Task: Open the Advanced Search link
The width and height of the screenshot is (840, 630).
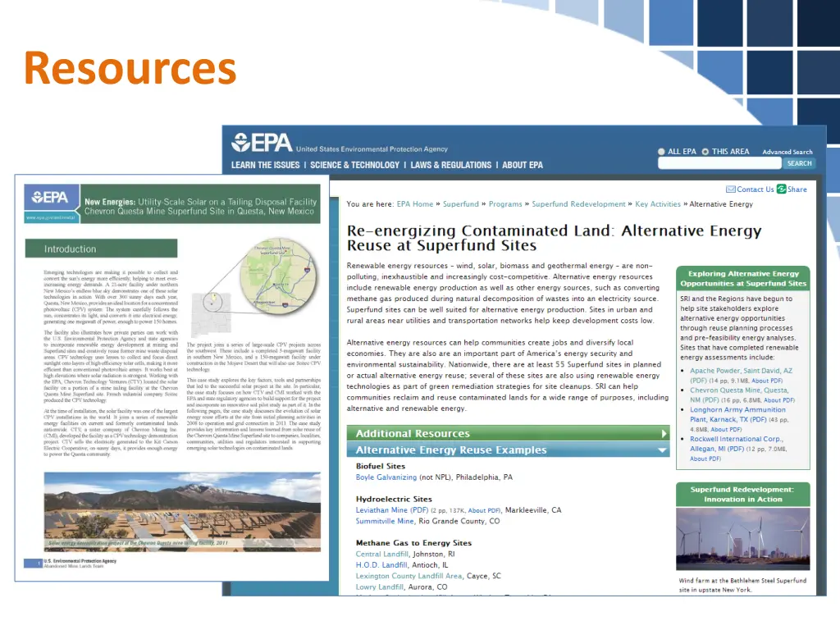Action: tap(787, 152)
